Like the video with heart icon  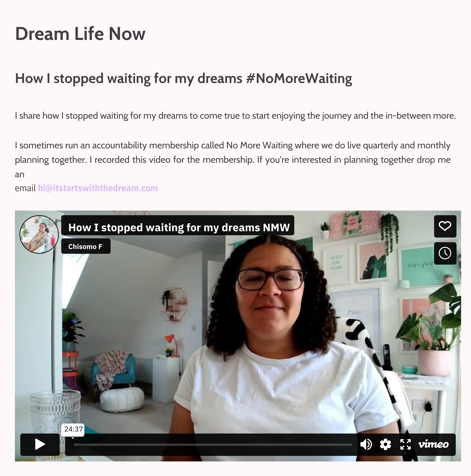click(445, 226)
